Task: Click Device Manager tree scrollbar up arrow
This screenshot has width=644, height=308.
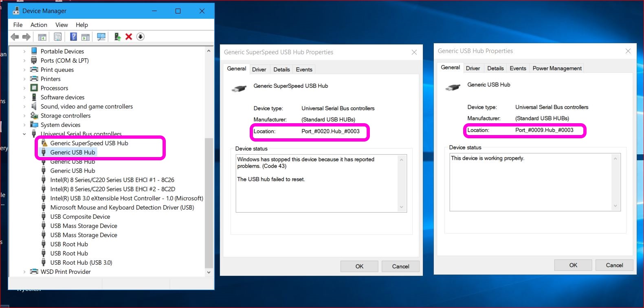Action: (x=209, y=51)
